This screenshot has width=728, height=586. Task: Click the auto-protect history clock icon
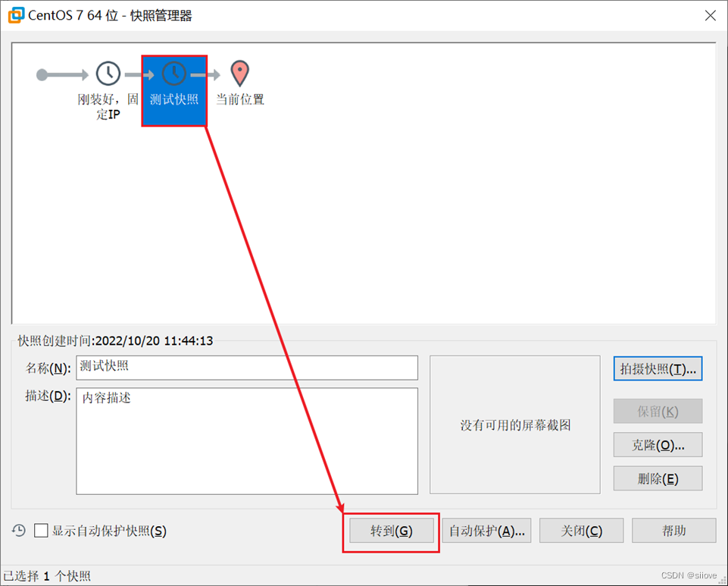(19, 530)
